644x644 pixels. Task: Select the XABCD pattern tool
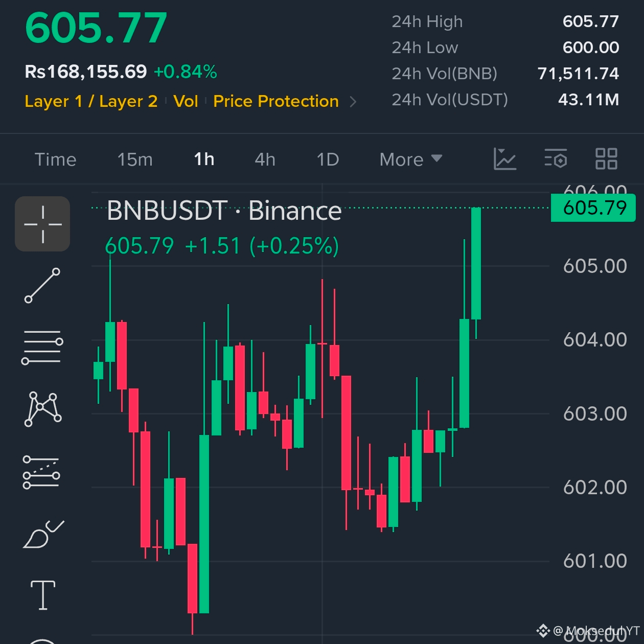click(x=43, y=409)
